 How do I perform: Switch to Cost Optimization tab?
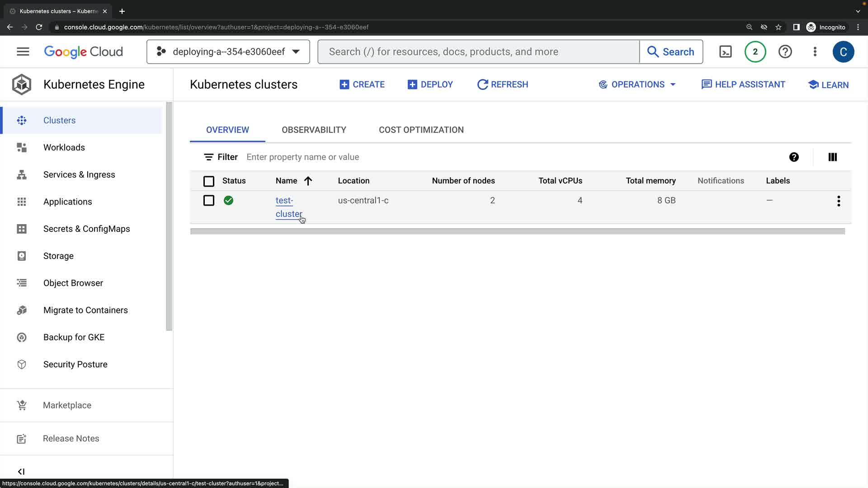point(421,130)
